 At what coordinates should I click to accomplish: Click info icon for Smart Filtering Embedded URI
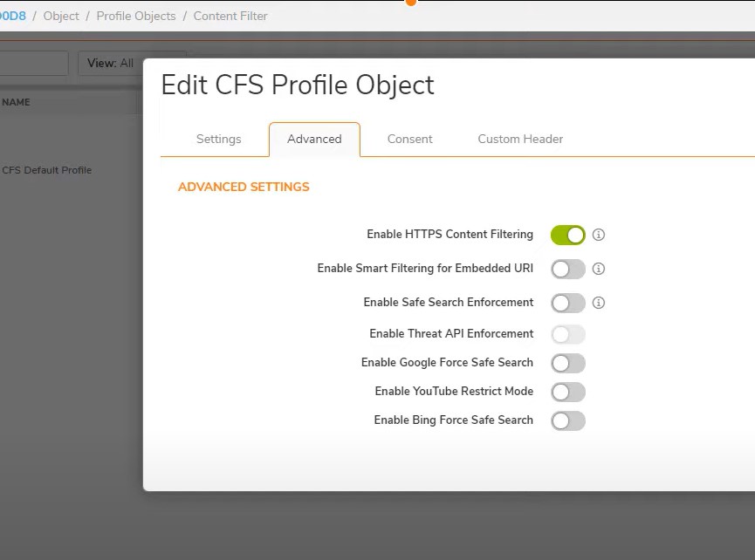(599, 269)
